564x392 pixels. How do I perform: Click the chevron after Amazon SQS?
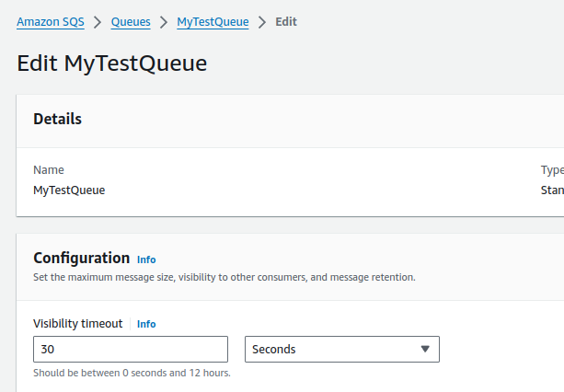click(x=97, y=21)
